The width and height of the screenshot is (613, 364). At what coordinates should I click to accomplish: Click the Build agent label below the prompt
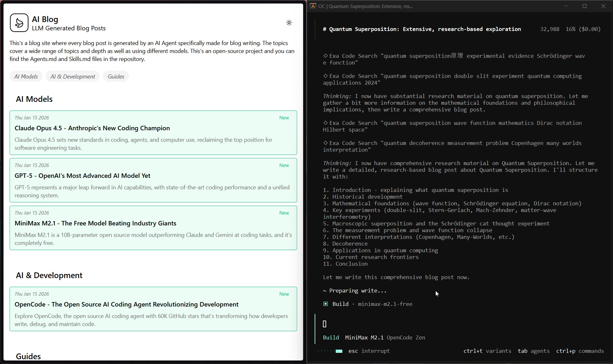[x=331, y=337]
